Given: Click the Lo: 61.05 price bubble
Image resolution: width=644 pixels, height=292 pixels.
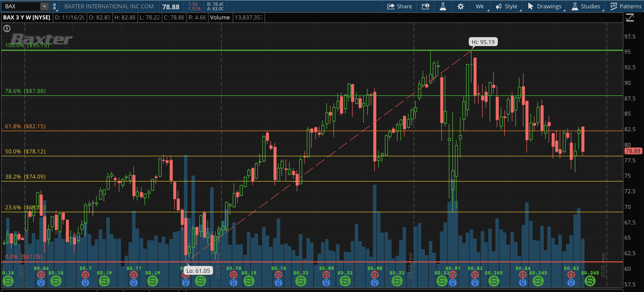Looking at the screenshot, I should click(x=198, y=271).
